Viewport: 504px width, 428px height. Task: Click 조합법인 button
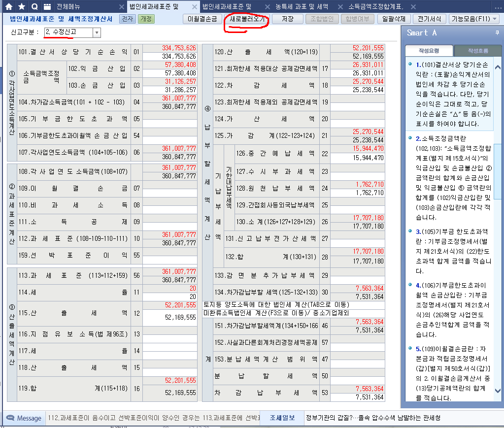click(322, 19)
